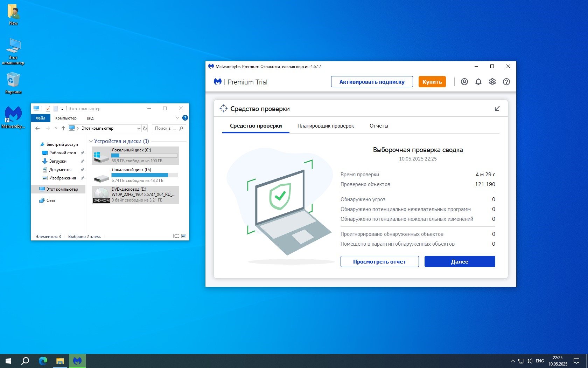The image size is (588, 368).
Task: Click the 'Далее' button
Action: pyautogui.click(x=460, y=261)
